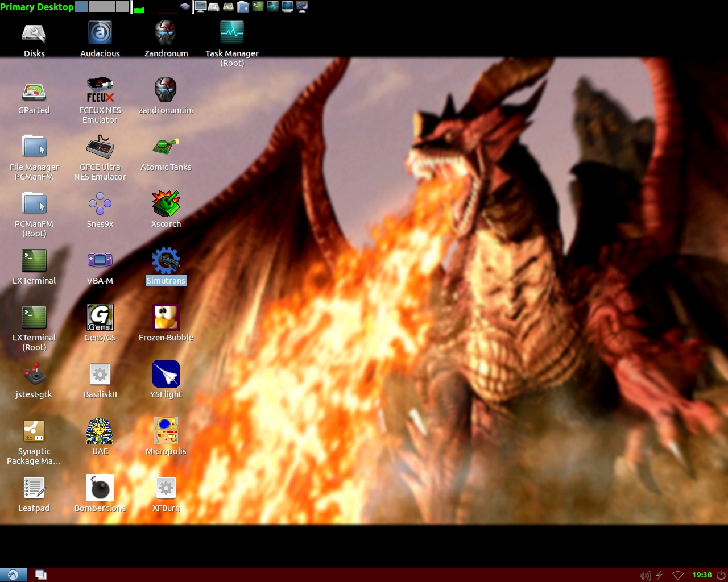This screenshot has height=582, width=728.
Task: Switch to the second workspace in pager
Action: click(96, 7)
